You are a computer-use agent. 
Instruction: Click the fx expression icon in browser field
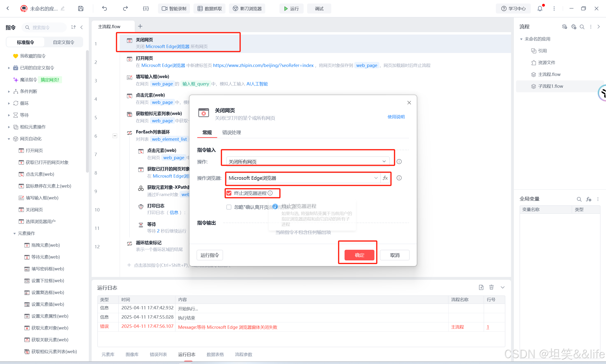click(385, 178)
